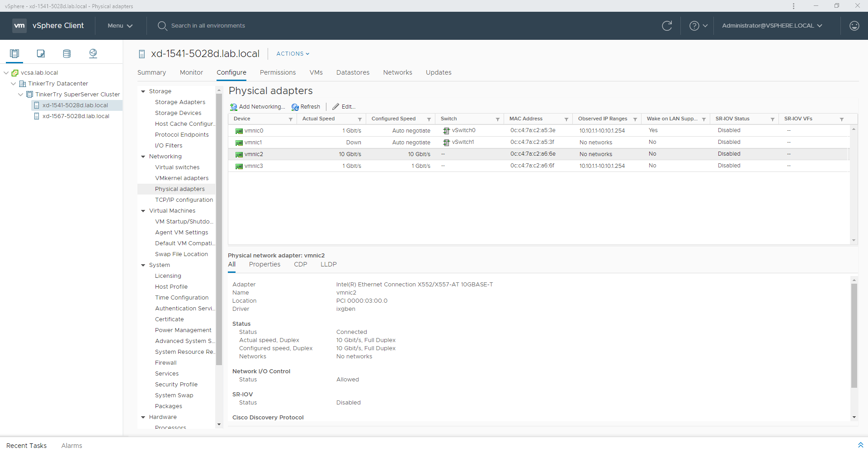Open Networking inventory icon
Viewport: 868px width, 452px height.
click(x=93, y=53)
